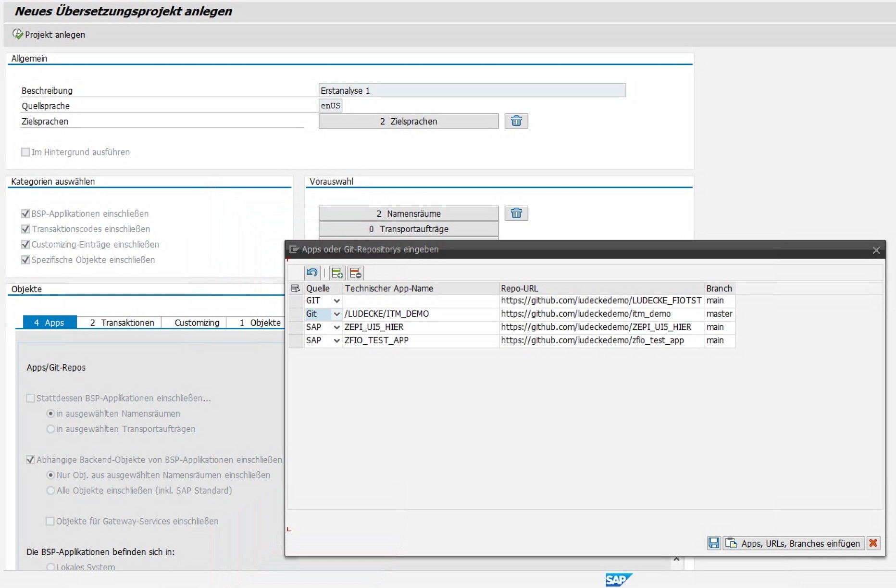Open the Customizing tab
Image resolution: width=896 pixels, height=588 pixels.
pyautogui.click(x=197, y=323)
